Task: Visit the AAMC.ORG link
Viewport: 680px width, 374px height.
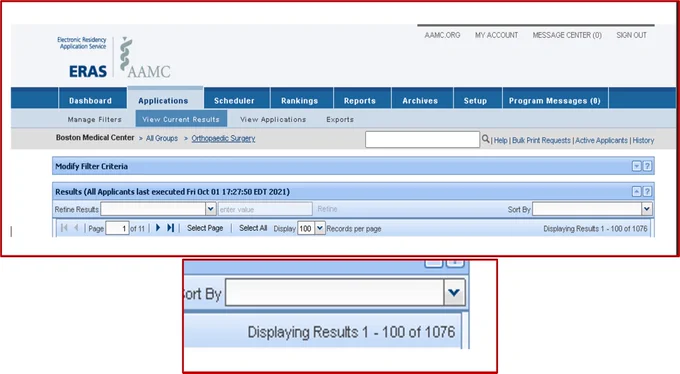Action: click(x=442, y=35)
